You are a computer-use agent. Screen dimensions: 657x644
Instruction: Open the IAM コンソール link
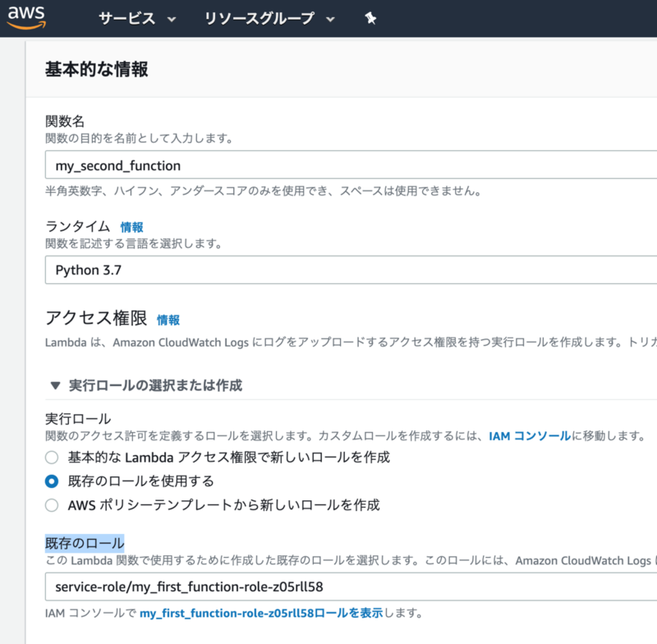530,436
